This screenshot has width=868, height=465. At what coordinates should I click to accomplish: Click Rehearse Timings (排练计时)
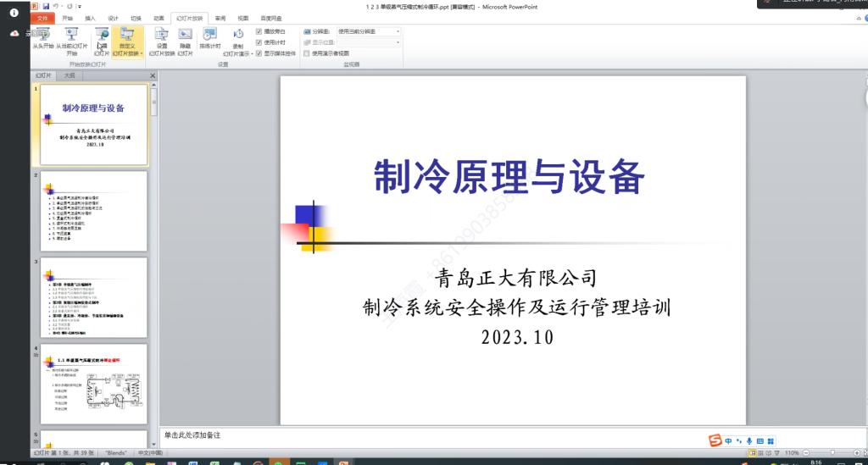pyautogui.click(x=210, y=38)
